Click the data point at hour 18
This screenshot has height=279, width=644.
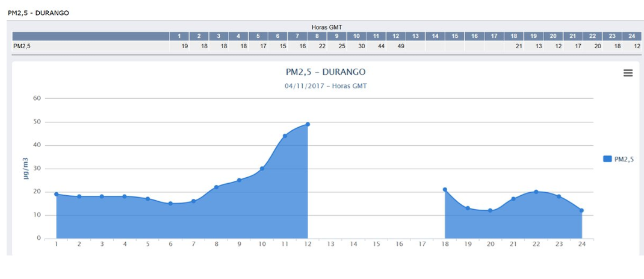click(445, 190)
